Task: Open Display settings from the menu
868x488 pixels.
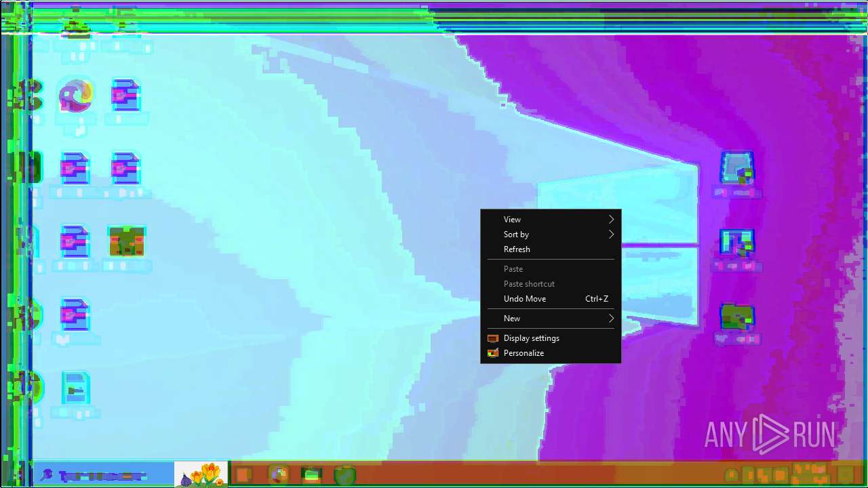Action: coord(550,338)
